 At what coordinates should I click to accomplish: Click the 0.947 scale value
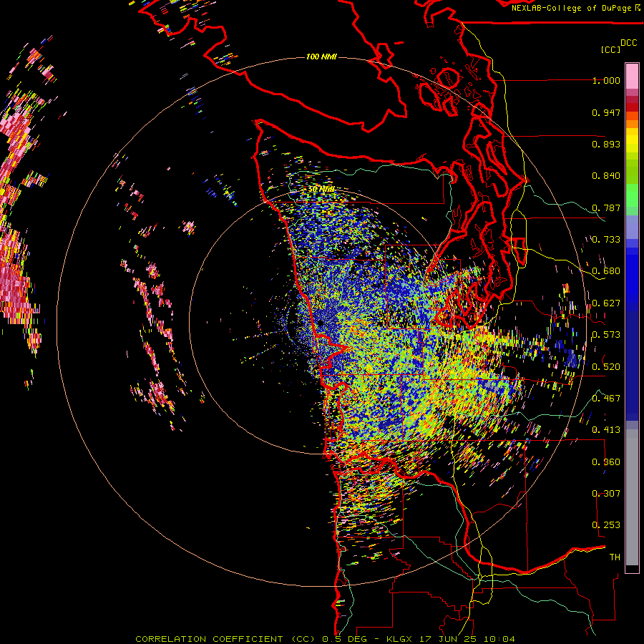click(606, 112)
